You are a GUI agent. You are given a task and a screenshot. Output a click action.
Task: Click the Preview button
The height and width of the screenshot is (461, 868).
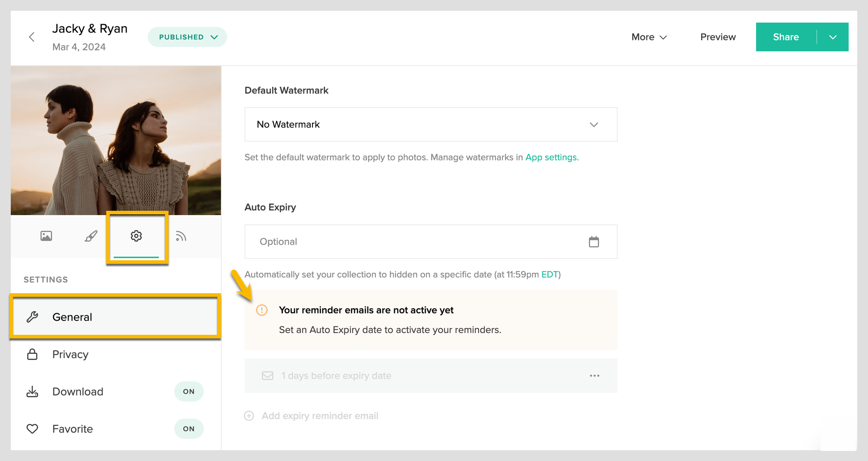click(x=718, y=37)
